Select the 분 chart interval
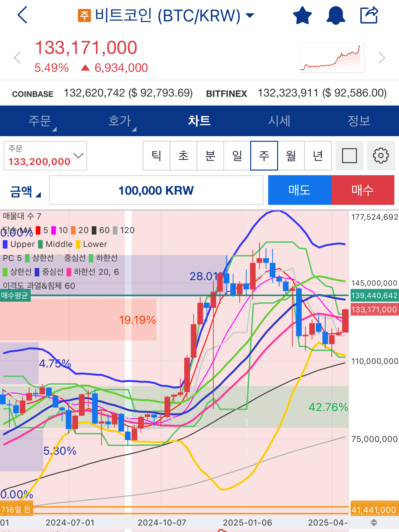This screenshot has width=399, height=532. pyautogui.click(x=210, y=156)
